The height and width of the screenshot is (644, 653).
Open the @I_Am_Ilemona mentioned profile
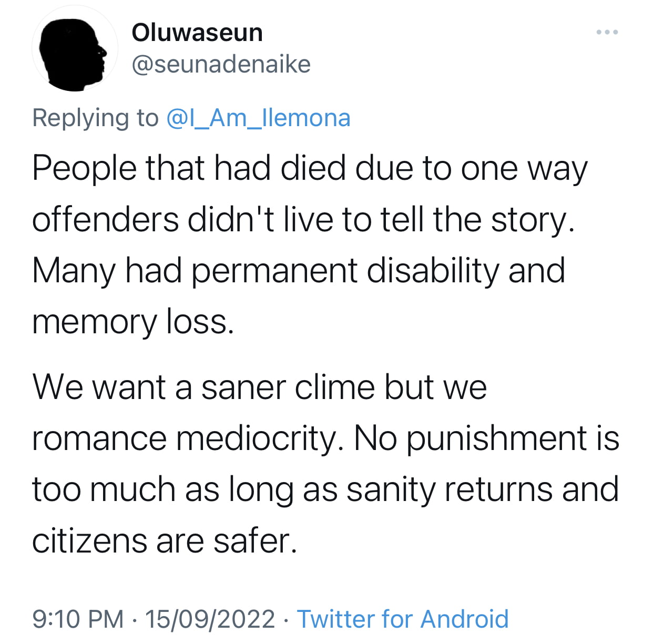[x=258, y=118]
